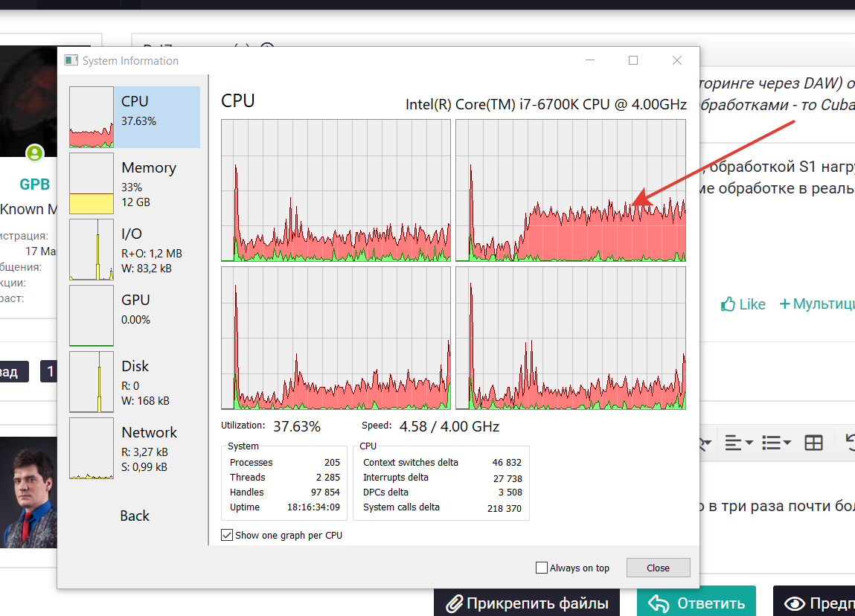This screenshot has width=855, height=616.
Task: Click the Utilization value 37.63%
Action: point(297,426)
